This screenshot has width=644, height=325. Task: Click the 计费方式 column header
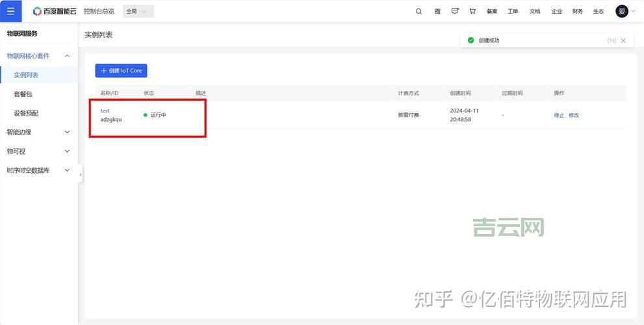(408, 93)
